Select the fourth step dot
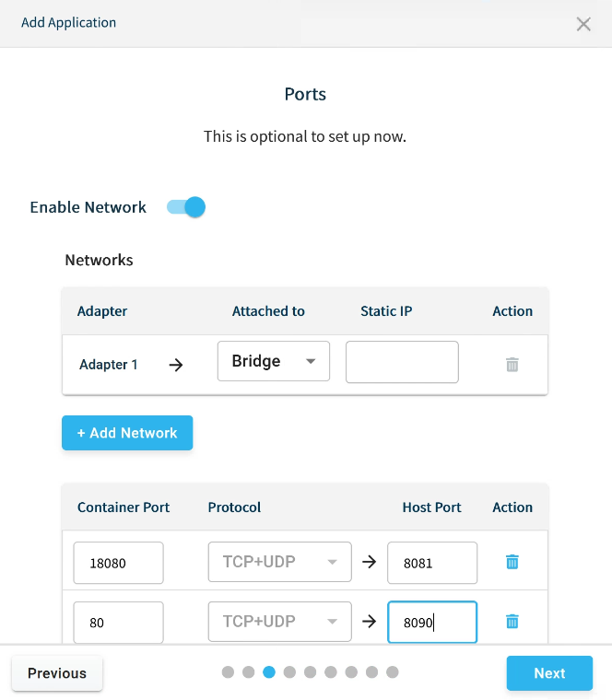This screenshot has height=700, width=612. pos(289,672)
